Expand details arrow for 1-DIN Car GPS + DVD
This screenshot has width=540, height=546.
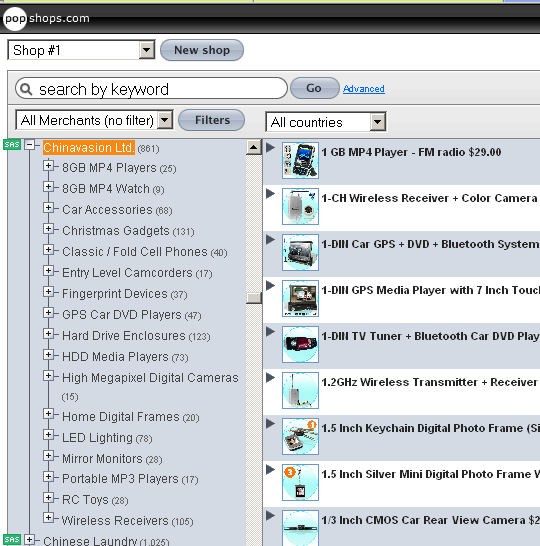coord(270,240)
